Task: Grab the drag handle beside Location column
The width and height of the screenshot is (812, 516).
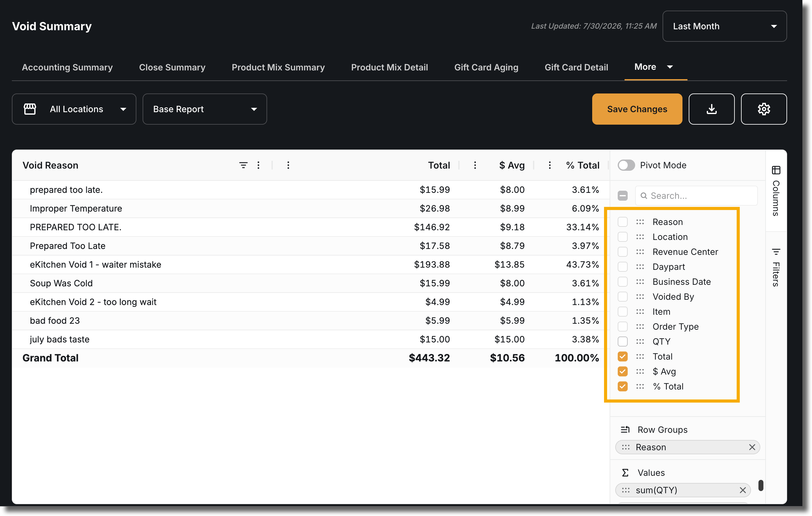Action: coord(640,236)
